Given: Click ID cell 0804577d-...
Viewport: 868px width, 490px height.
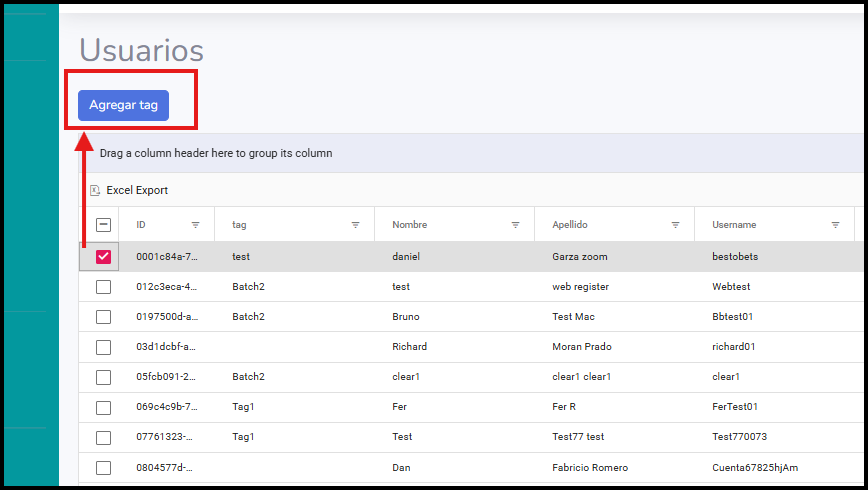Looking at the screenshot, I should 164,468.
